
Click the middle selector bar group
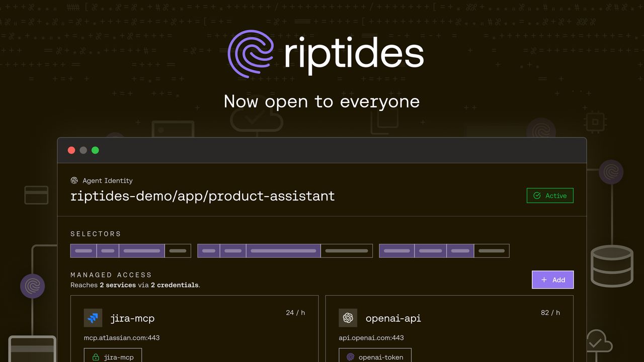[x=285, y=250]
